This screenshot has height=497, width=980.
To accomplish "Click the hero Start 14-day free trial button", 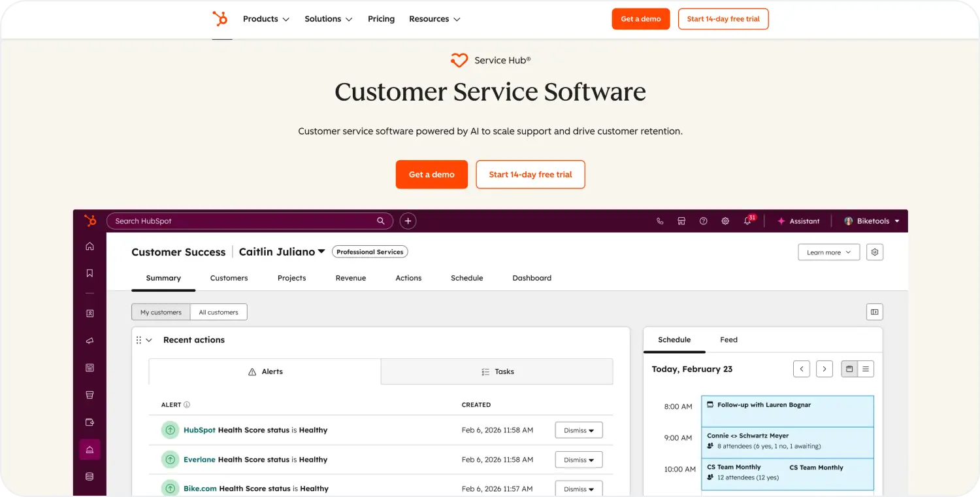I will [x=531, y=175].
